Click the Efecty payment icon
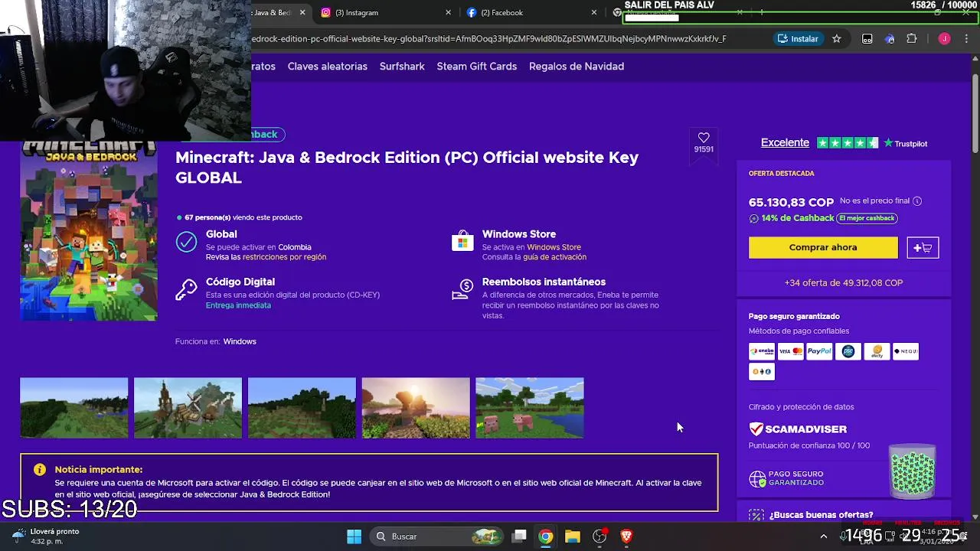The height and width of the screenshot is (551, 980). pyautogui.click(x=877, y=351)
